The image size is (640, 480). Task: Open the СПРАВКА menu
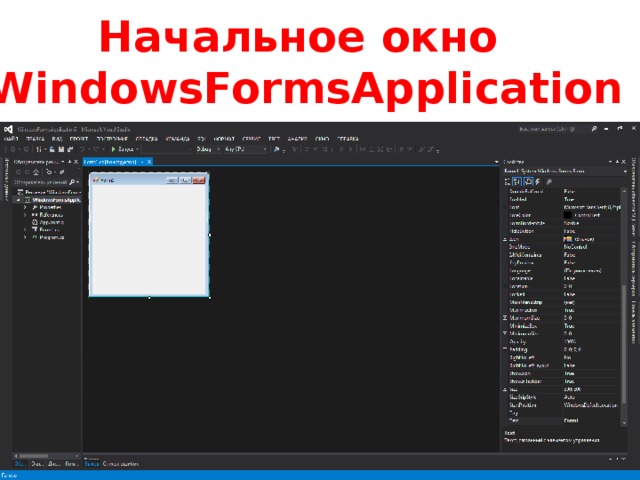click(x=348, y=139)
